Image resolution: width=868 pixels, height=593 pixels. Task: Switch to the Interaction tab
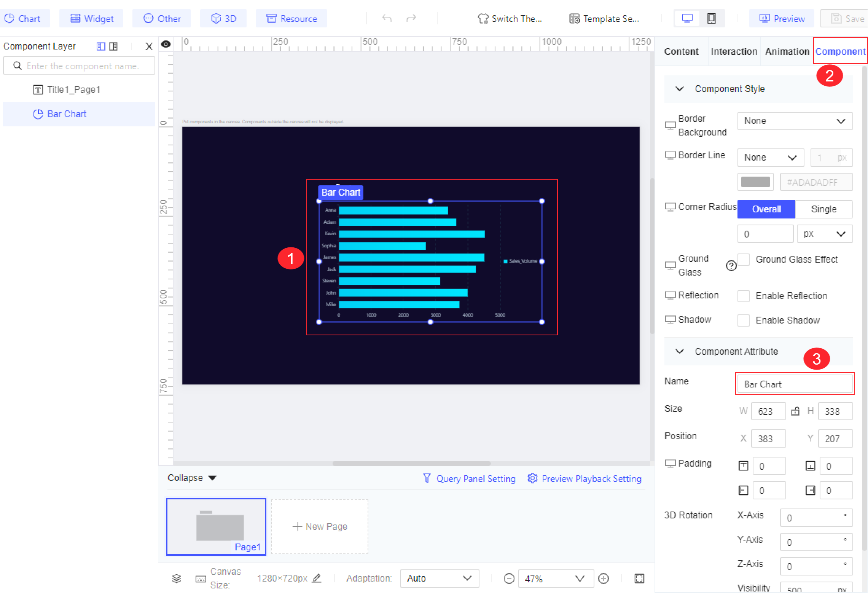(734, 51)
